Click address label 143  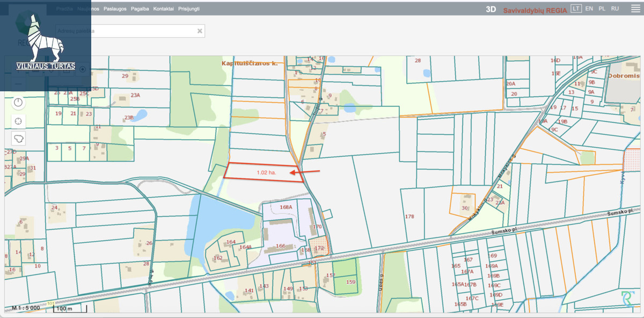pyautogui.click(x=264, y=286)
